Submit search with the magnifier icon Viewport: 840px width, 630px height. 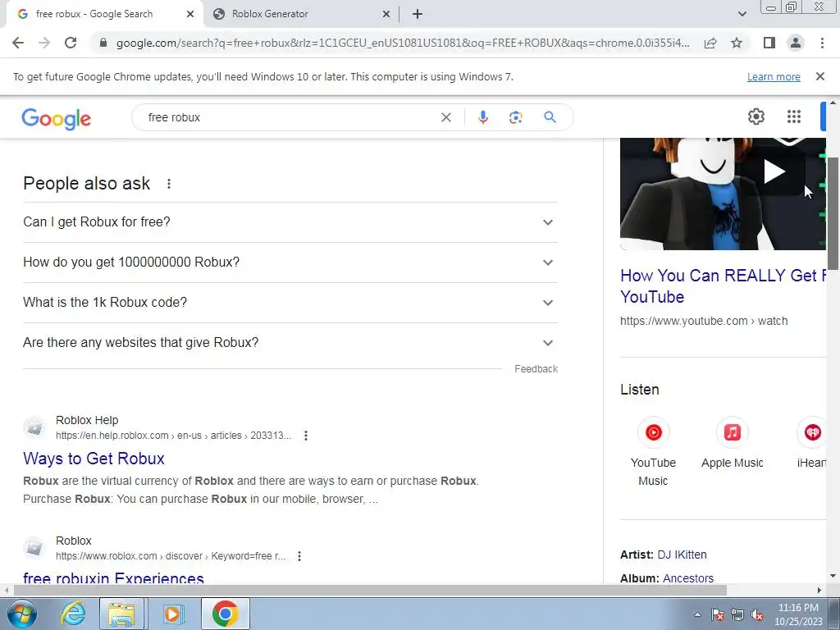click(550, 116)
